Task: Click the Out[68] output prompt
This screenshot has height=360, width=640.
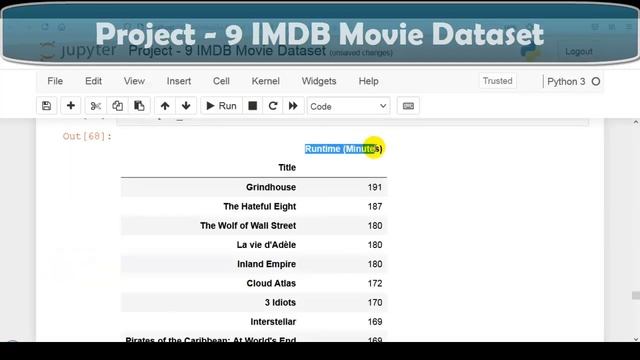Action: 87,136
